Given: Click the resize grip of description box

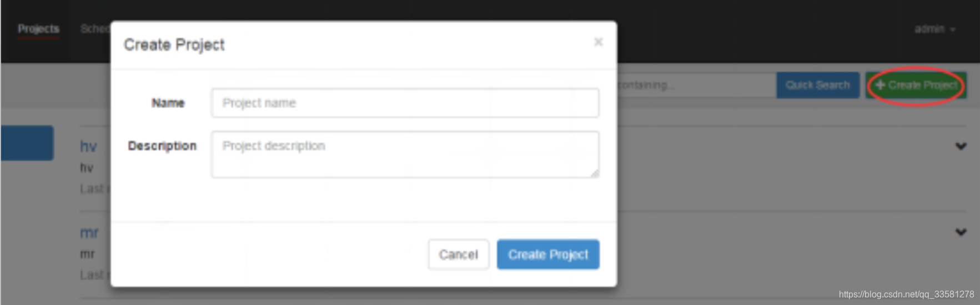Looking at the screenshot, I should point(595,173).
